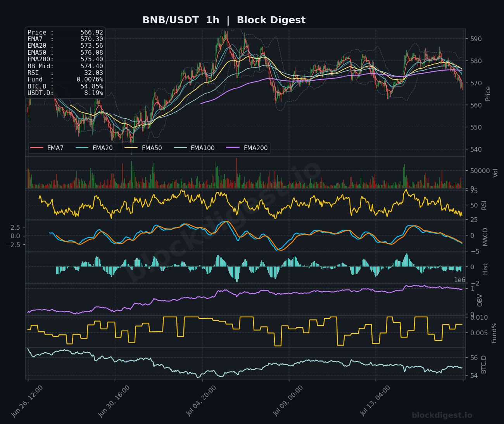Click the Hist axis title
Screen dimensions: 504x424
(x=485, y=269)
